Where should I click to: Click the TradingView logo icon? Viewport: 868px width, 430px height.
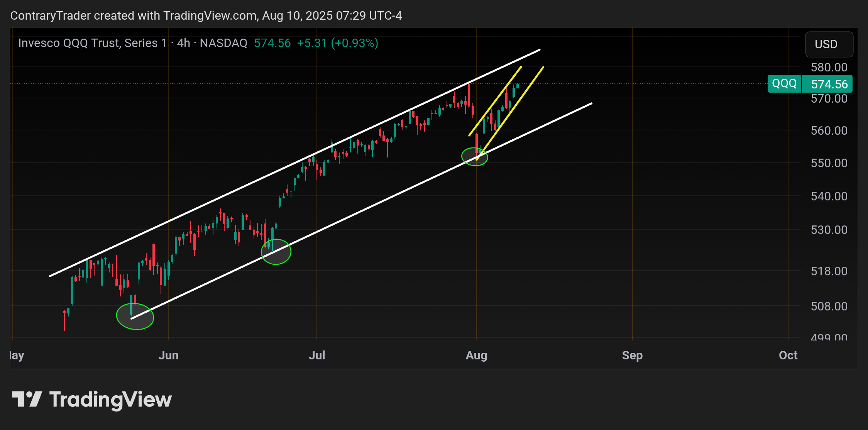(27, 399)
